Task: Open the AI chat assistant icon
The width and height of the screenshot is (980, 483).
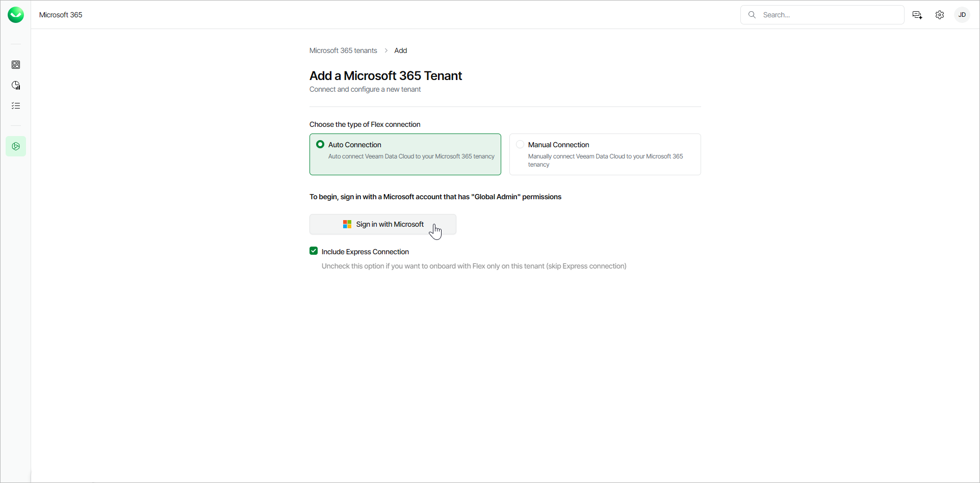Action: [x=917, y=15]
